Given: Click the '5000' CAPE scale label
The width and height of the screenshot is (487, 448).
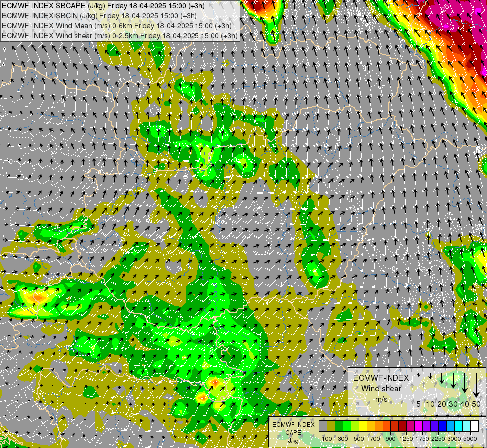Looking at the screenshot, I should coord(470,439).
